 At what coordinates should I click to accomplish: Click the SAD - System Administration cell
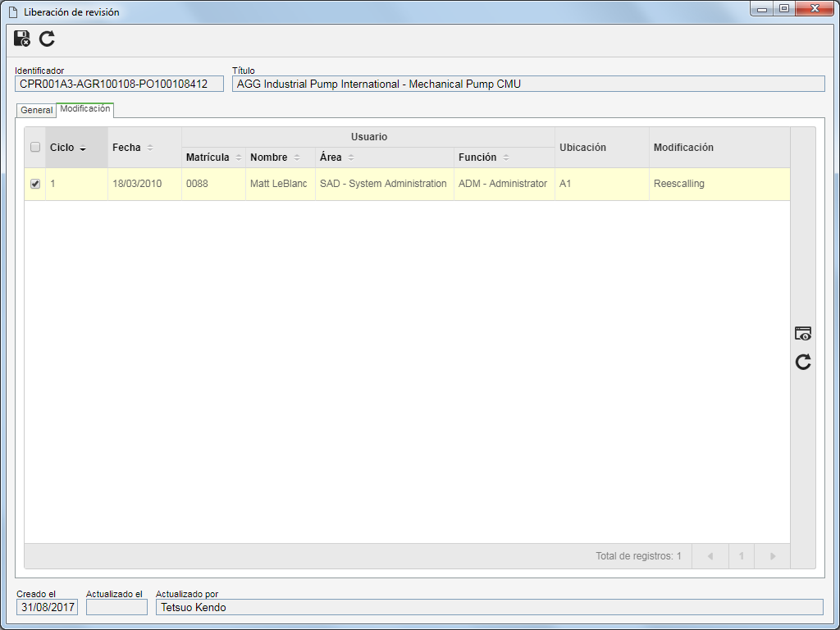click(x=385, y=184)
